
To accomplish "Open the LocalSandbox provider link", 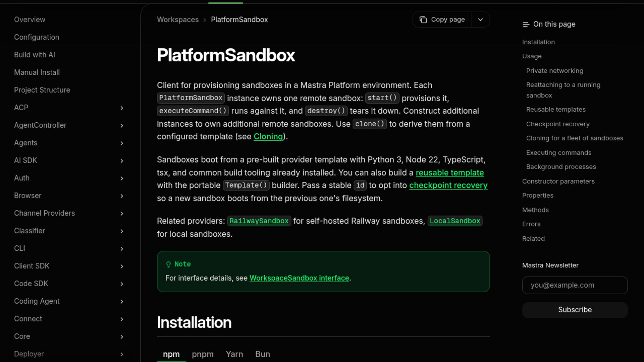I will click(x=455, y=221).
